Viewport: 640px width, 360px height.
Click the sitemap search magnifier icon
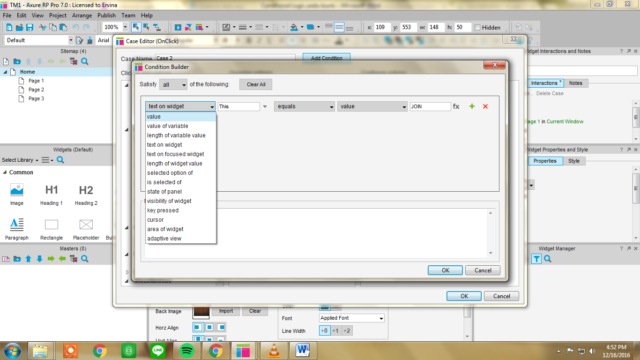84,62
